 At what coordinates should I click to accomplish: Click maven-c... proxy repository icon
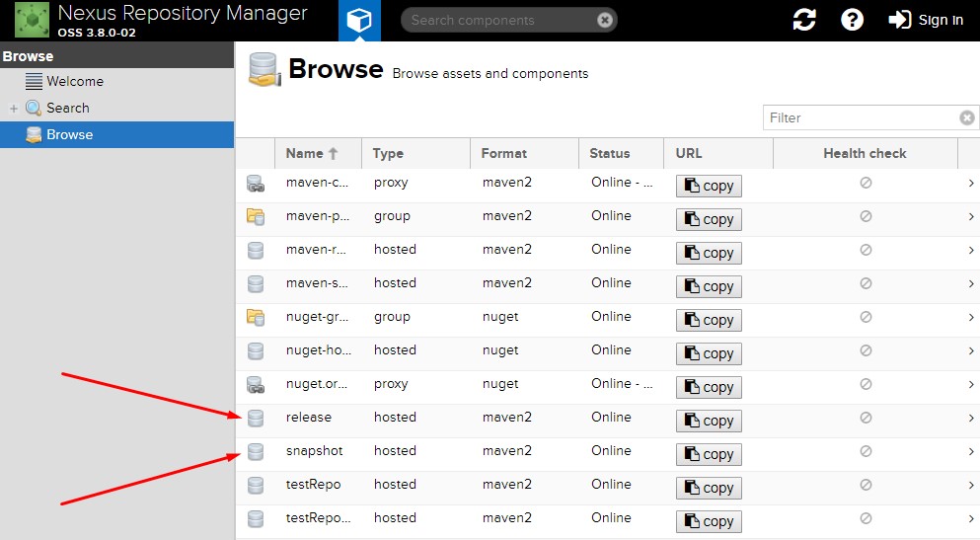pos(255,183)
